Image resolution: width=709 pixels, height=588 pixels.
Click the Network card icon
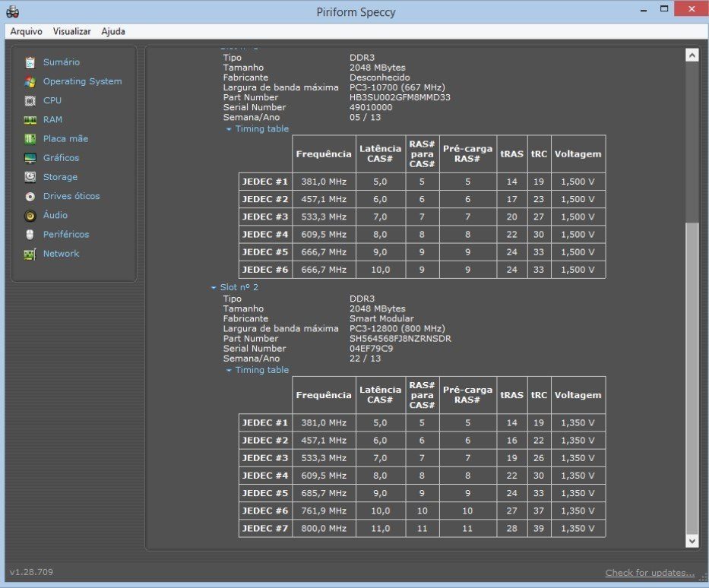[30, 254]
